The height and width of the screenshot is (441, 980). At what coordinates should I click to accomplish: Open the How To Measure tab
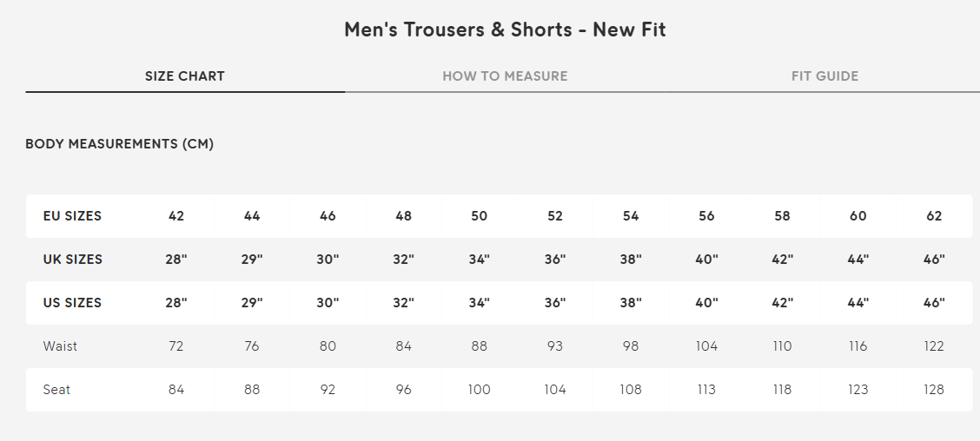coord(505,76)
